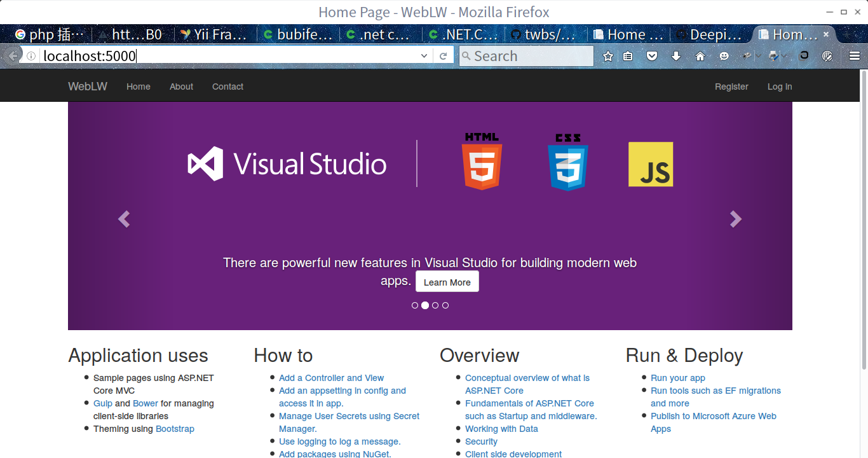Click the yellow JS logo in carousel
868x458 pixels.
(651, 164)
